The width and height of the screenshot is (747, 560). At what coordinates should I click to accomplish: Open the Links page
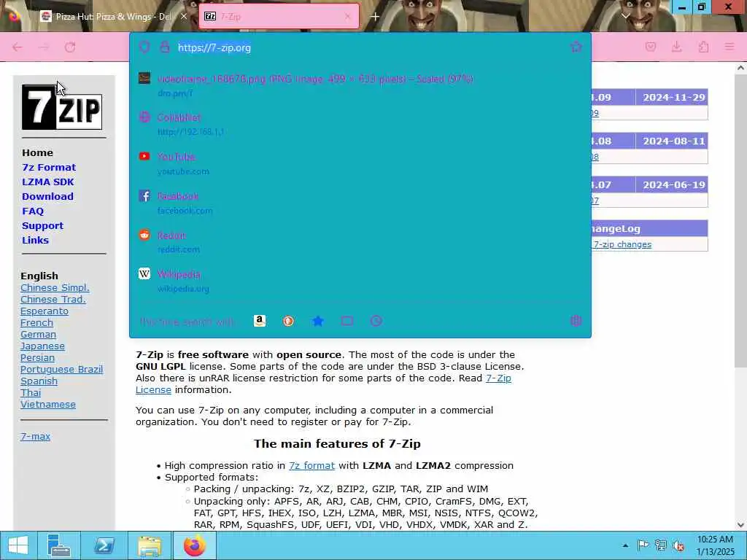coord(35,240)
